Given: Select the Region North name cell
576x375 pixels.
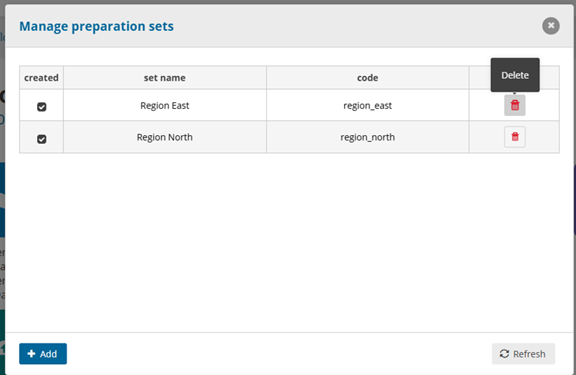Looking at the screenshot, I should (x=165, y=137).
